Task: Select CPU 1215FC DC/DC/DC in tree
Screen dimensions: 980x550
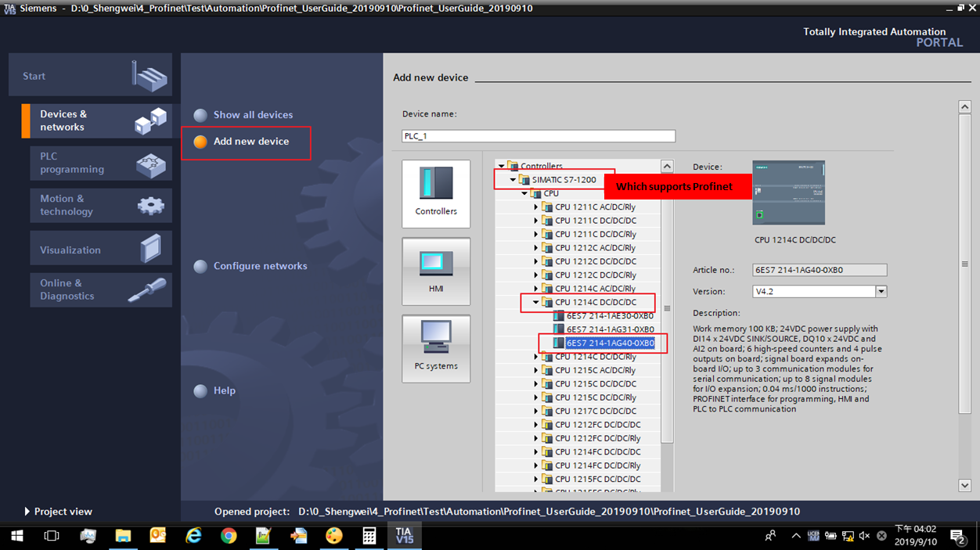Action: (597, 479)
